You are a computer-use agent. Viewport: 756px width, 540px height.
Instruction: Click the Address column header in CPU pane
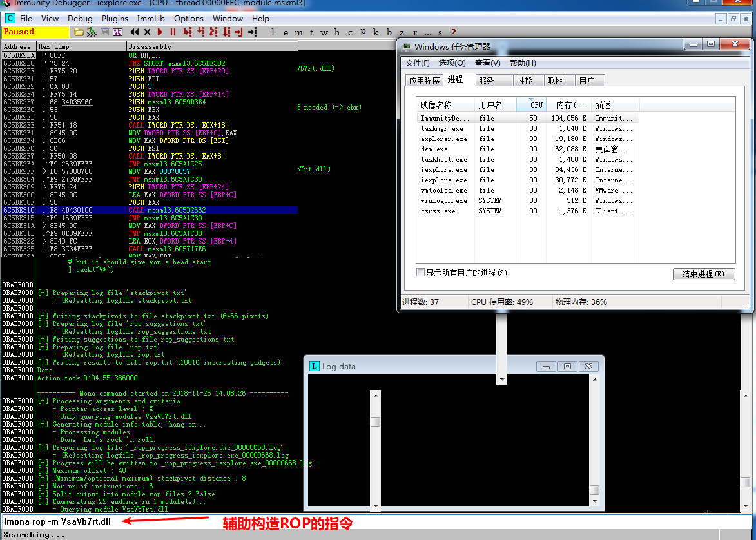(x=18, y=47)
